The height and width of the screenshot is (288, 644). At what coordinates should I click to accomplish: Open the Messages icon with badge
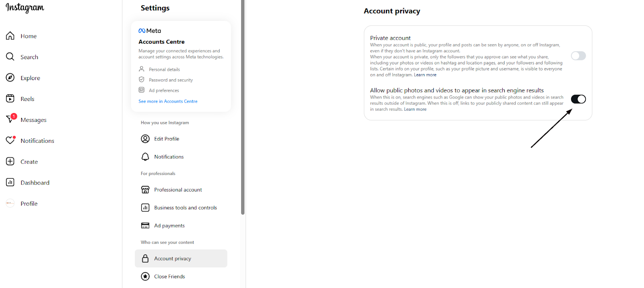point(11,119)
